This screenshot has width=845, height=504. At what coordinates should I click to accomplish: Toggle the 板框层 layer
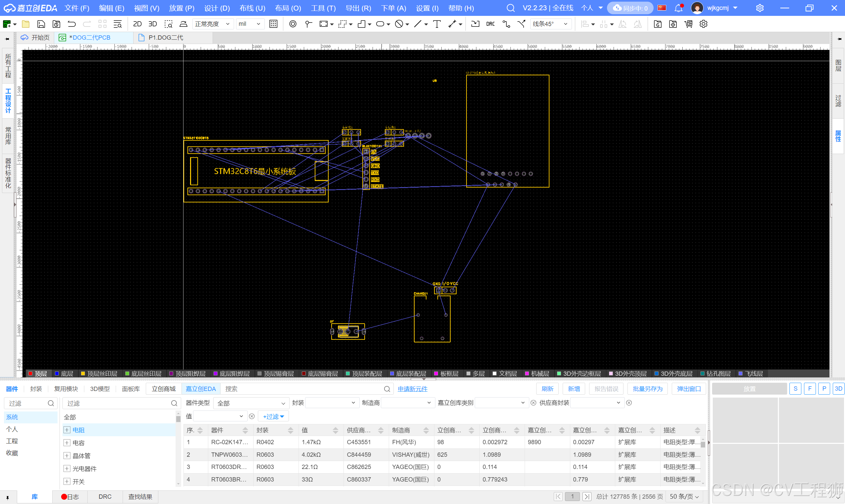446,373
